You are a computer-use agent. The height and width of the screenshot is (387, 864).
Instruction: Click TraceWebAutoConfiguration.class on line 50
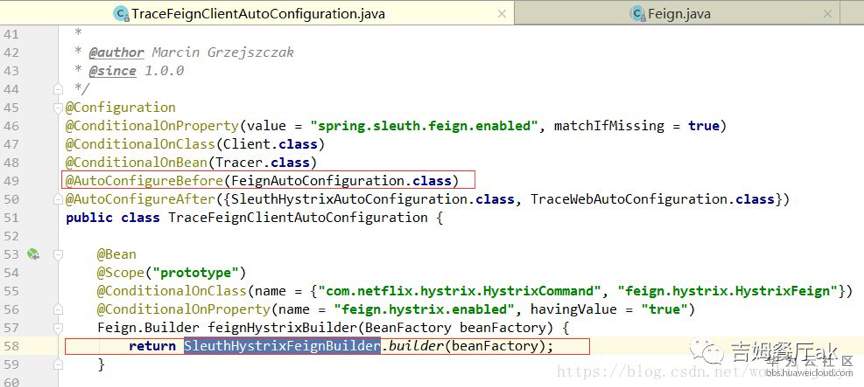point(652,199)
